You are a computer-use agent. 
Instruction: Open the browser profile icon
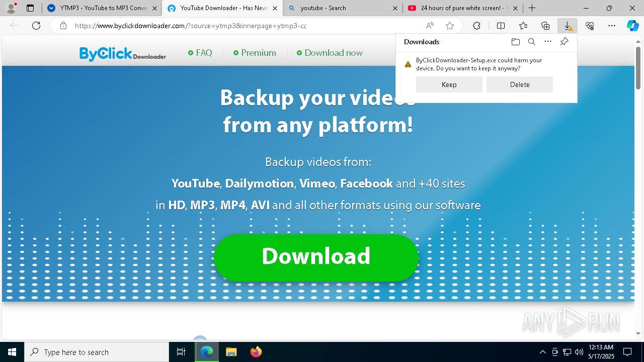pyautogui.click(x=11, y=8)
